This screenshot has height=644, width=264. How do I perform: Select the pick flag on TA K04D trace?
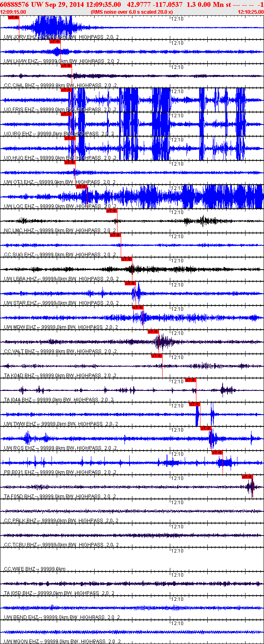(157, 356)
